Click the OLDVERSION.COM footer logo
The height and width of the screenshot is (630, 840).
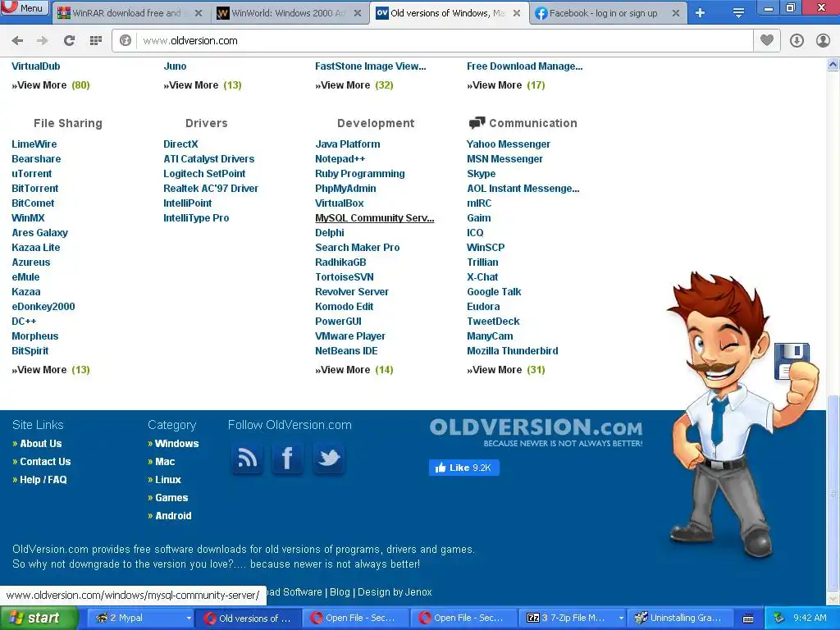pos(536,432)
